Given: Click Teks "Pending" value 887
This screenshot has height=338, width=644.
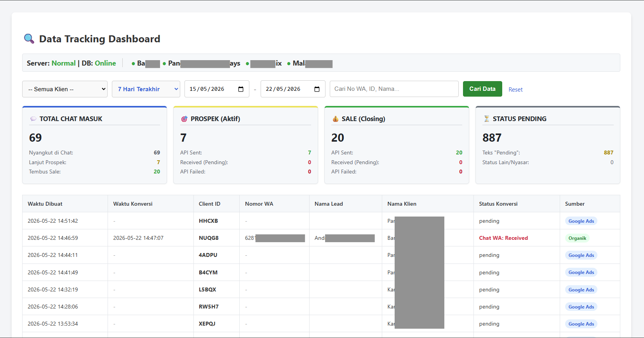Looking at the screenshot, I should tap(609, 153).
